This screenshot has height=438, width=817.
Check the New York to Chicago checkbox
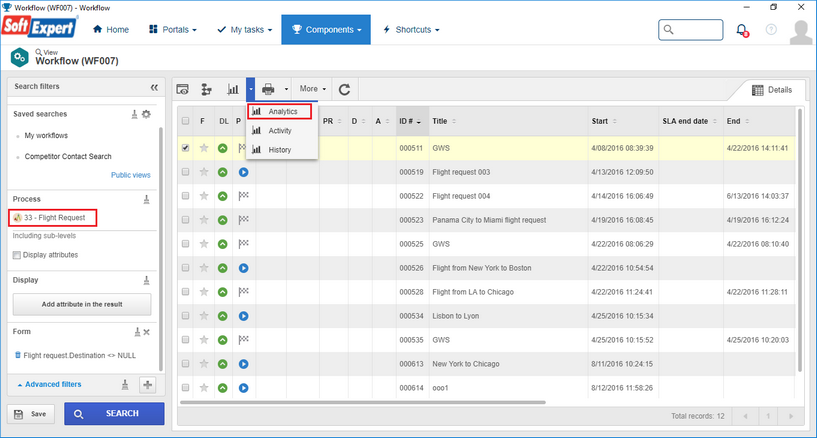pos(185,364)
